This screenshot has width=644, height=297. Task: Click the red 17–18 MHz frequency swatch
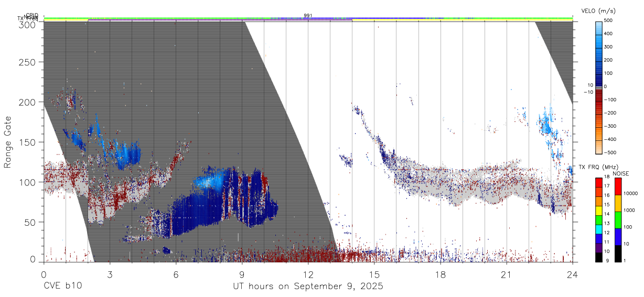tap(599, 182)
